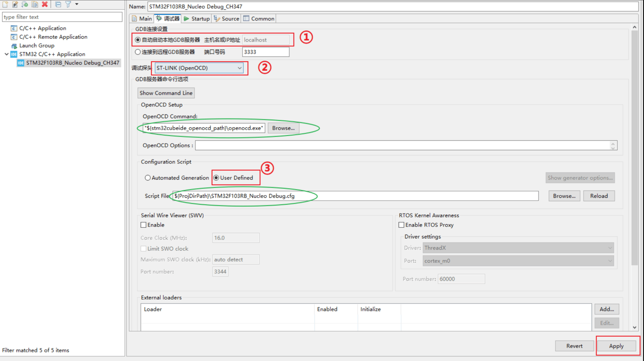Collapse all configurations in the tree
The width and height of the screenshot is (644, 361).
[58, 4]
